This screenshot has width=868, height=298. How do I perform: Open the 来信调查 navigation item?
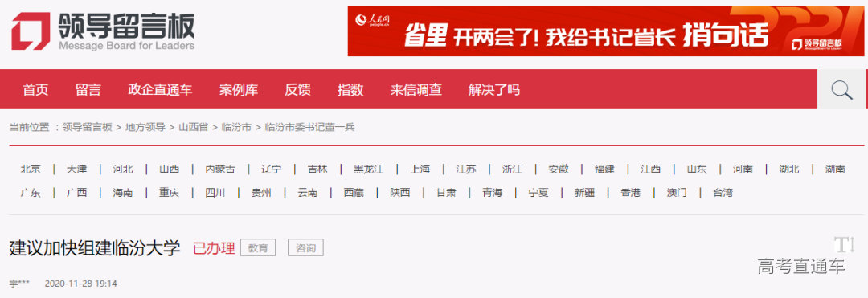tap(416, 90)
